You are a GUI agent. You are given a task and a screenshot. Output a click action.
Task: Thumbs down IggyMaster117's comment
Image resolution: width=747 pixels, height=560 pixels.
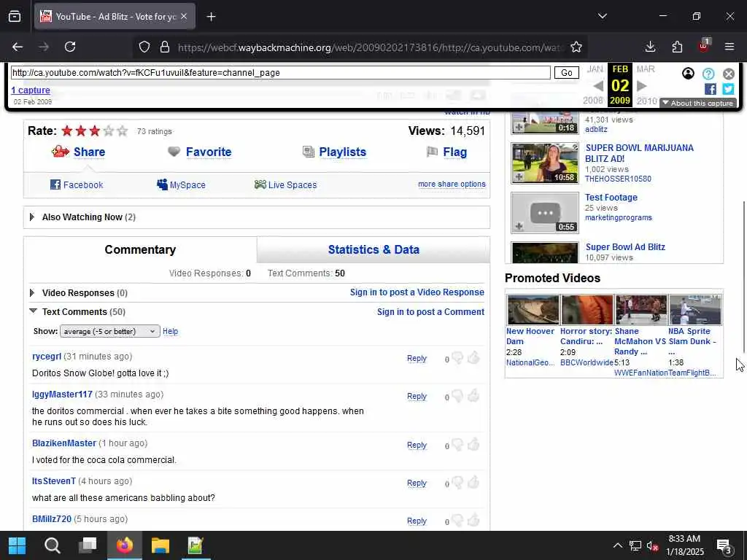point(457,396)
